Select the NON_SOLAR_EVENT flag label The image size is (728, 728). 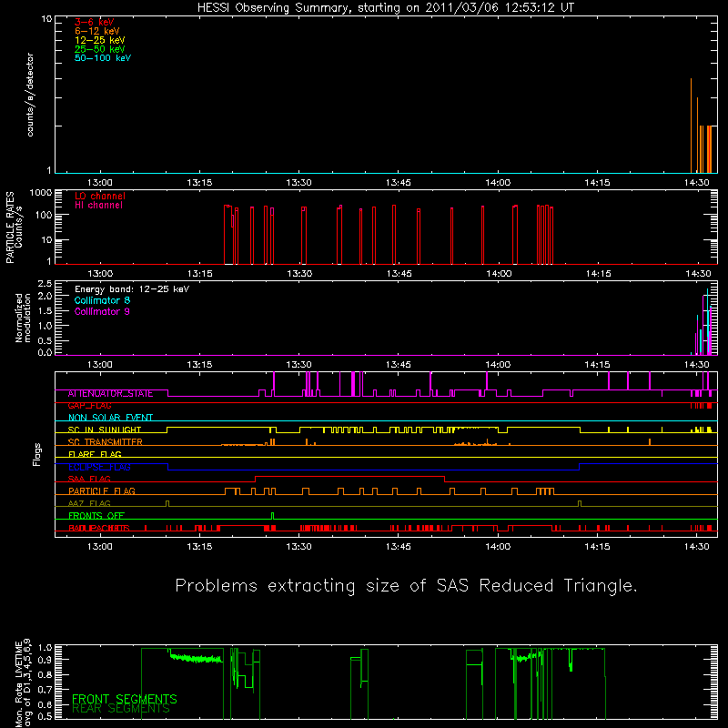110,418
